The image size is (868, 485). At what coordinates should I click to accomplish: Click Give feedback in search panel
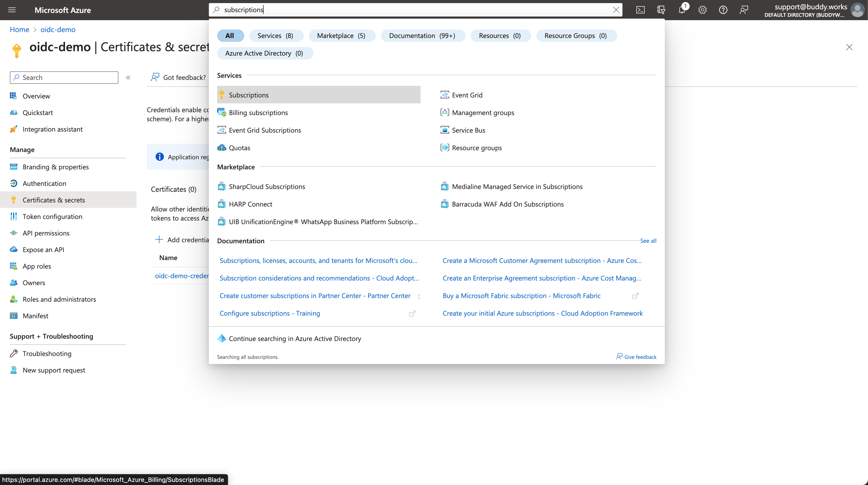click(636, 357)
